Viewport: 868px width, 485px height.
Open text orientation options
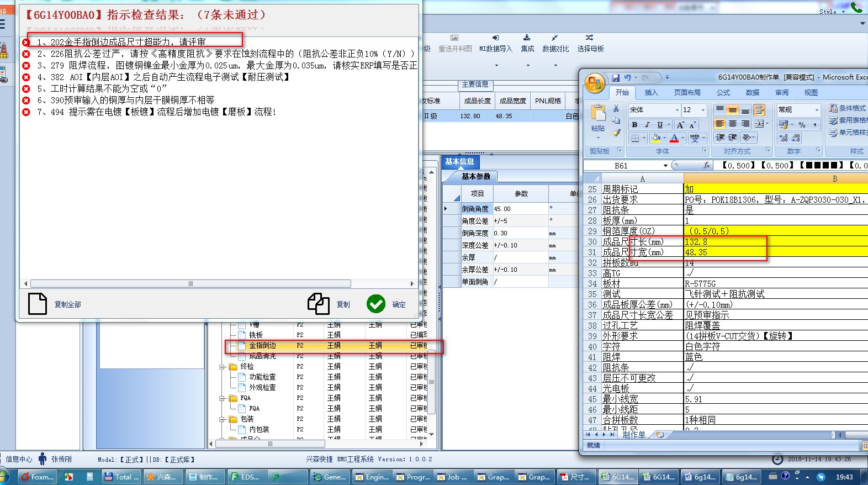tap(748, 138)
